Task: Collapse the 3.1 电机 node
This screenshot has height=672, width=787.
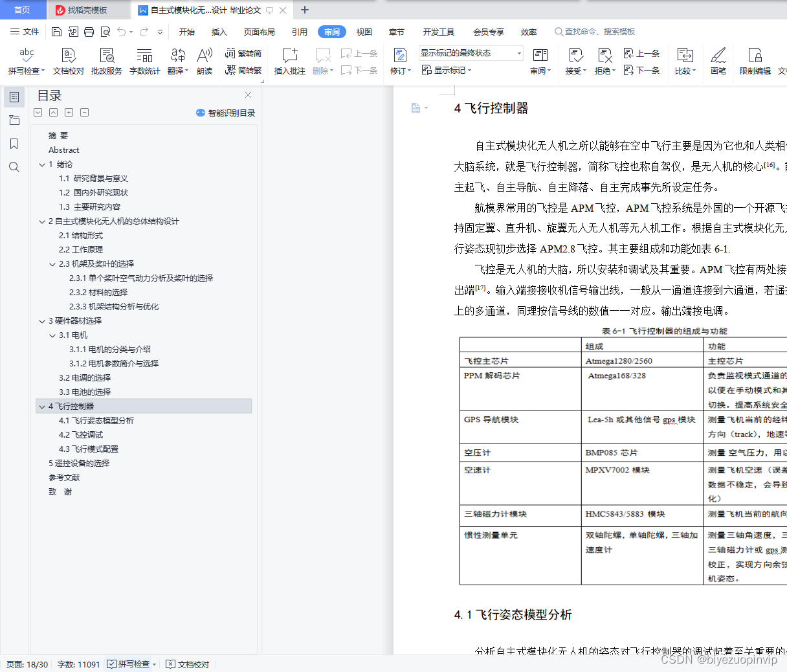Action: coord(52,335)
